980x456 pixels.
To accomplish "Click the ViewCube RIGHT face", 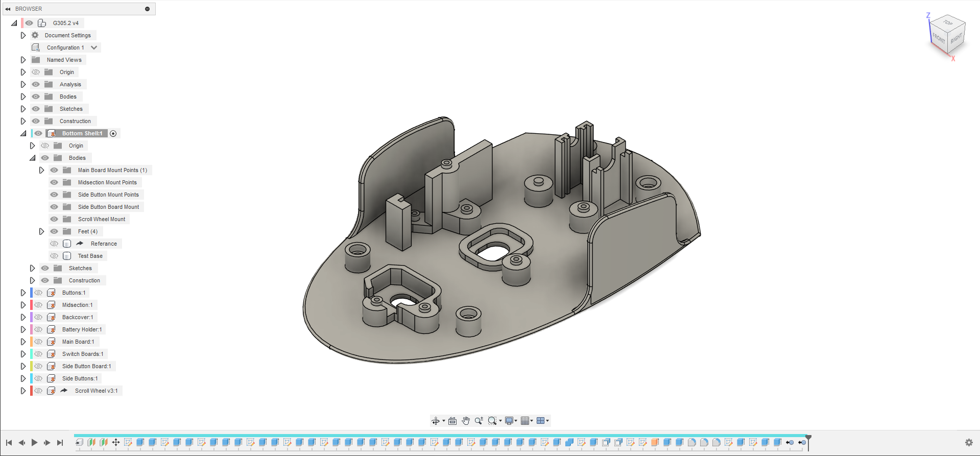I will click(x=957, y=38).
